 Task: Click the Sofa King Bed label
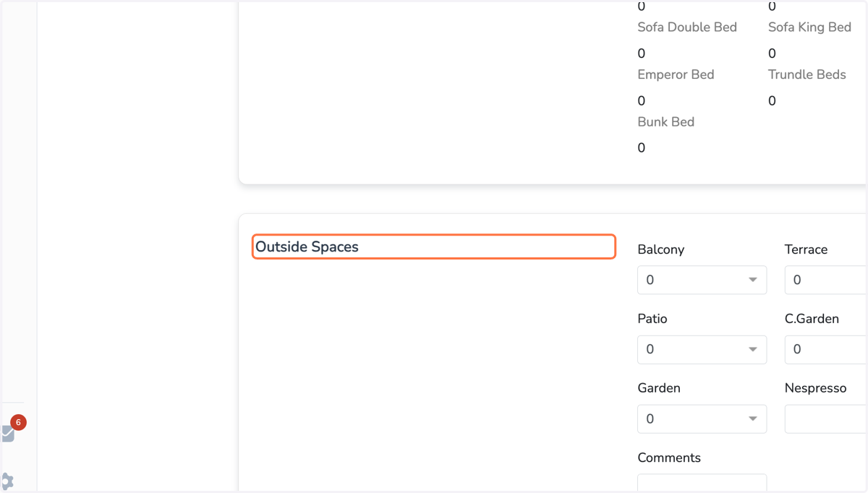pyautogui.click(x=809, y=27)
